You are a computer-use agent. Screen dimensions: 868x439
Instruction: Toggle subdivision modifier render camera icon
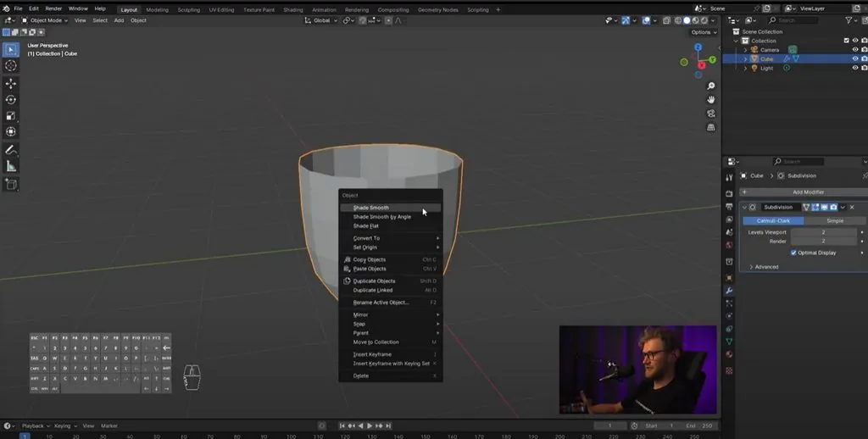[833, 207]
